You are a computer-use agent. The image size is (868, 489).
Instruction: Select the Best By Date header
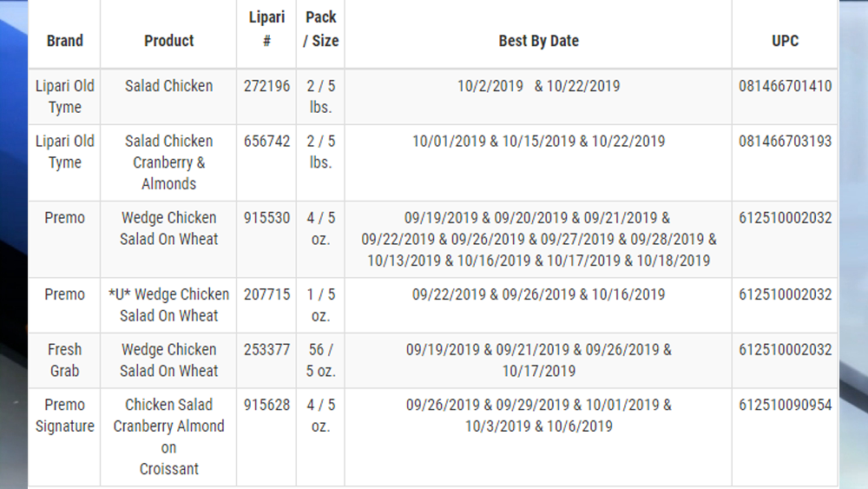pos(539,41)
